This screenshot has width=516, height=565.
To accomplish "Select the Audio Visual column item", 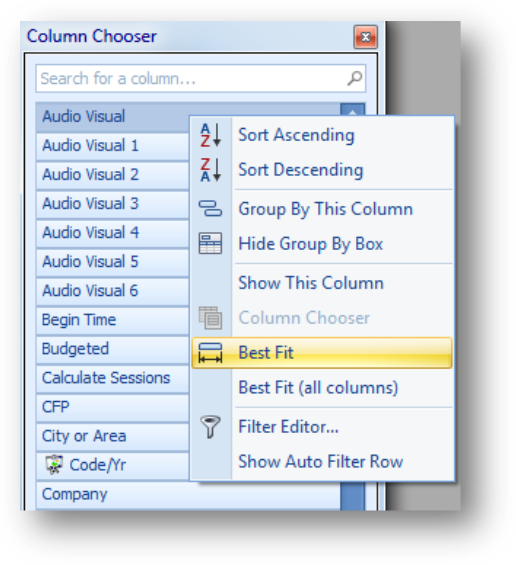I will (112, 117).
